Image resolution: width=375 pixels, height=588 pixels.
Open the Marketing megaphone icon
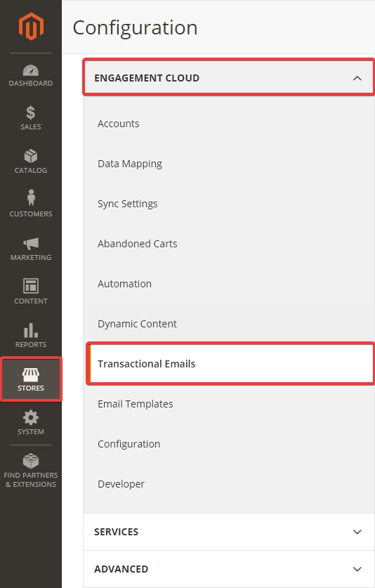(31, 244)
